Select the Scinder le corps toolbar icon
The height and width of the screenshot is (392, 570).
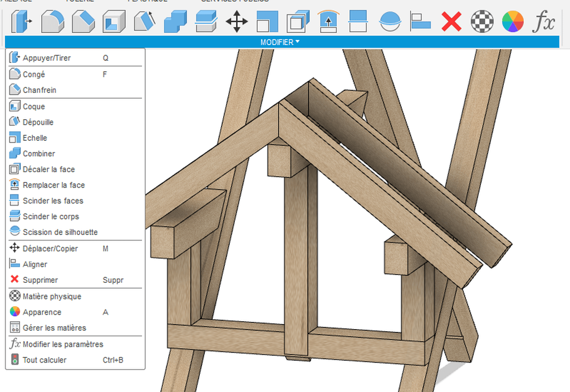[206, 22]
